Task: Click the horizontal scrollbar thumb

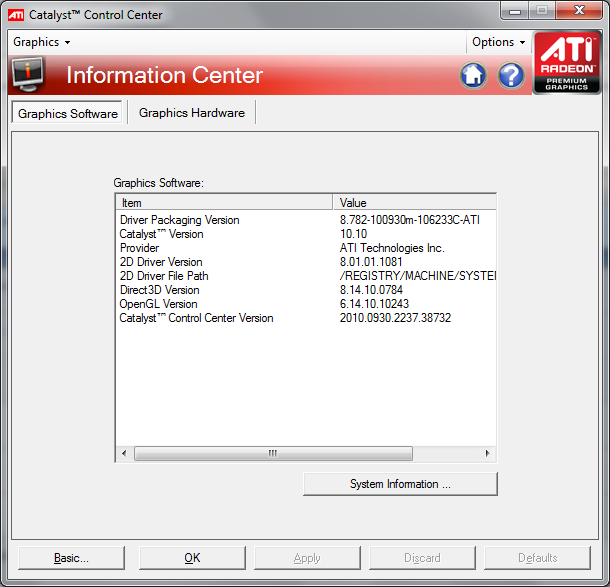Action: [x=273, y=453]
